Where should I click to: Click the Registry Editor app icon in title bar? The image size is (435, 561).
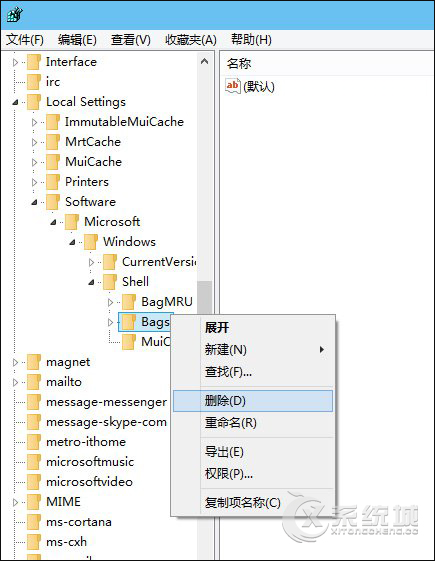pos(15,14)
